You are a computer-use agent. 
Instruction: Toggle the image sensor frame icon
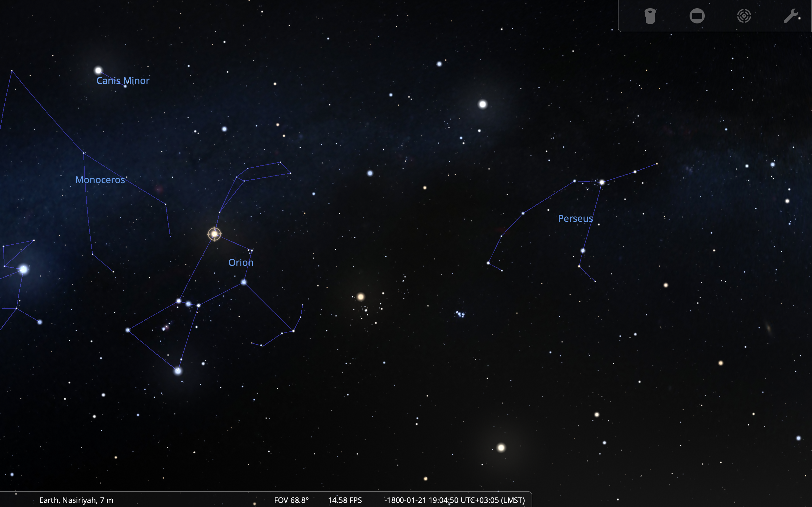(x=697, y=16)
